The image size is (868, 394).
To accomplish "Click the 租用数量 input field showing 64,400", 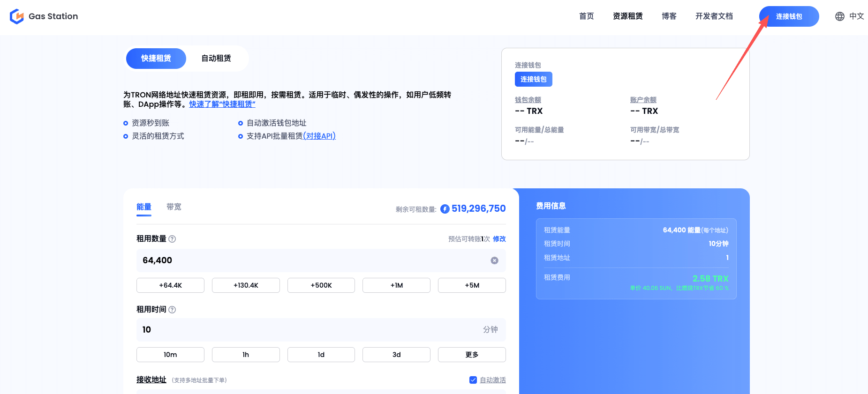I will 321,260.
